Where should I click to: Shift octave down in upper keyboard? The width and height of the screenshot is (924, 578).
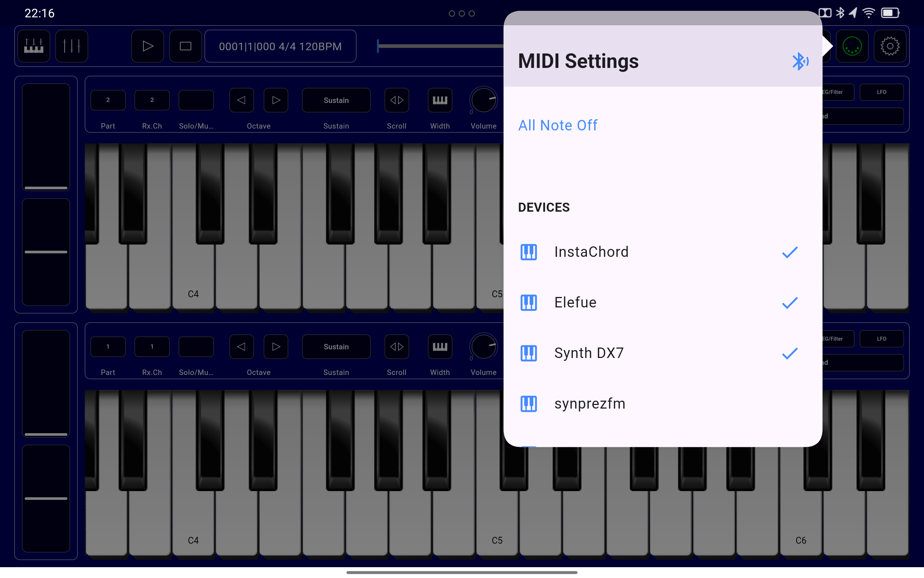(241, 100)
